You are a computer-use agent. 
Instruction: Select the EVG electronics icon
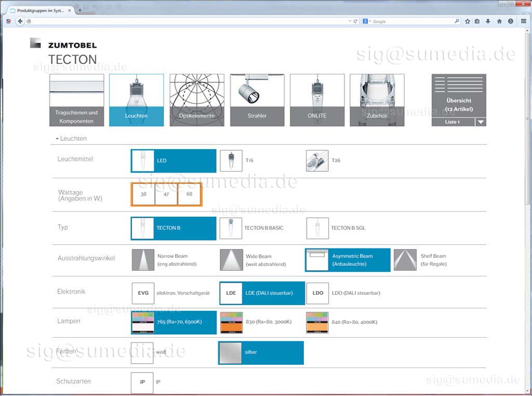pos(143,293)
